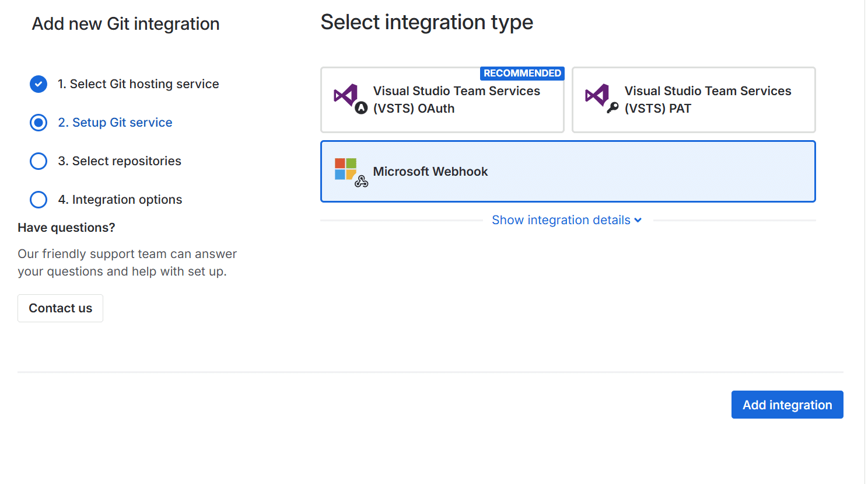
Task: Choose the Microsoft Webhook title text
Action: [x=430, y=172]
